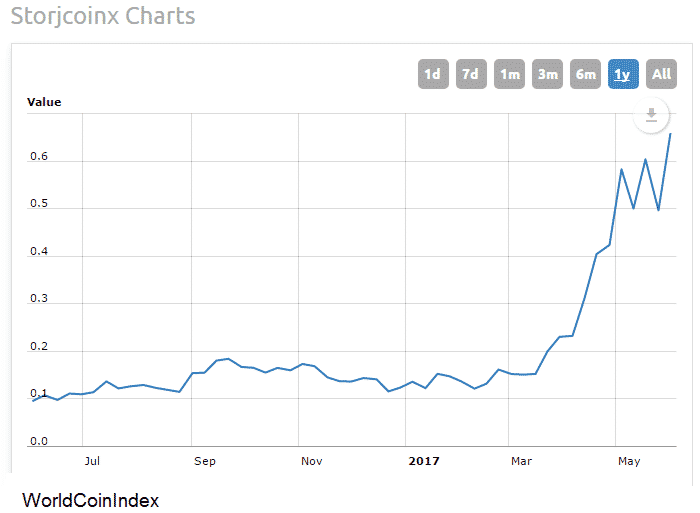Image resolution: width=700 pixels, height=513 pixels.
Task: Show the 3m chart range
Action: tap(547, 74)
